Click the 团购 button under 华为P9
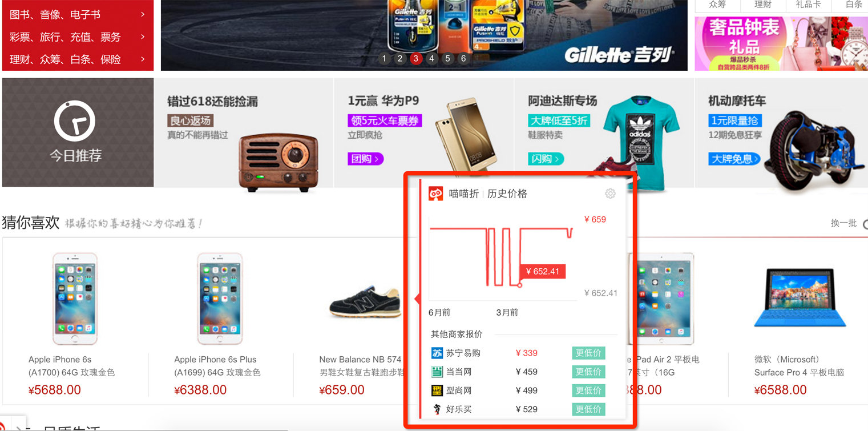This screenshot has height=431, width=868. [365, 159]
